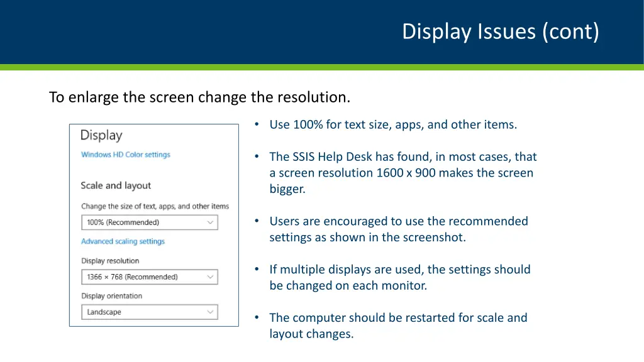Click the bullet 'If multiple displays are used'

click(400, 277)
